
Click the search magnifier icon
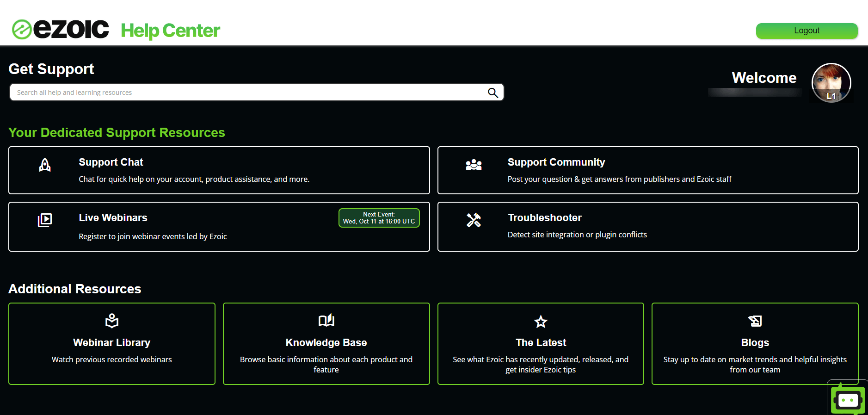493,93
